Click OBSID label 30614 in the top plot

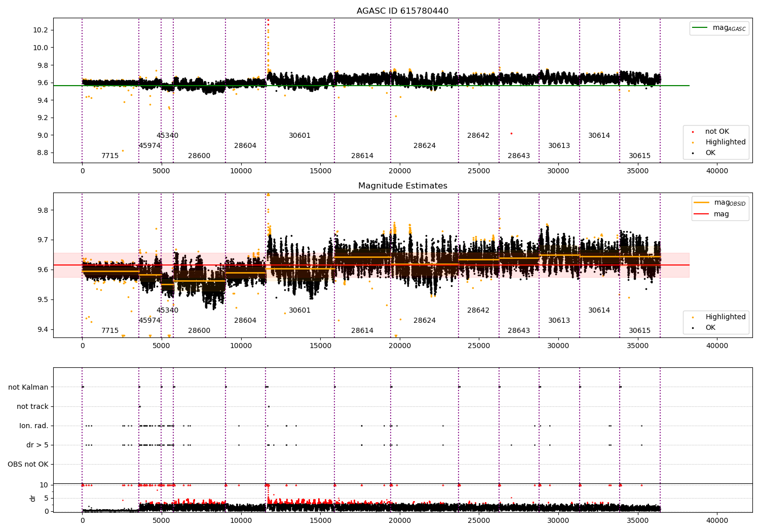(x=599, y=136)
